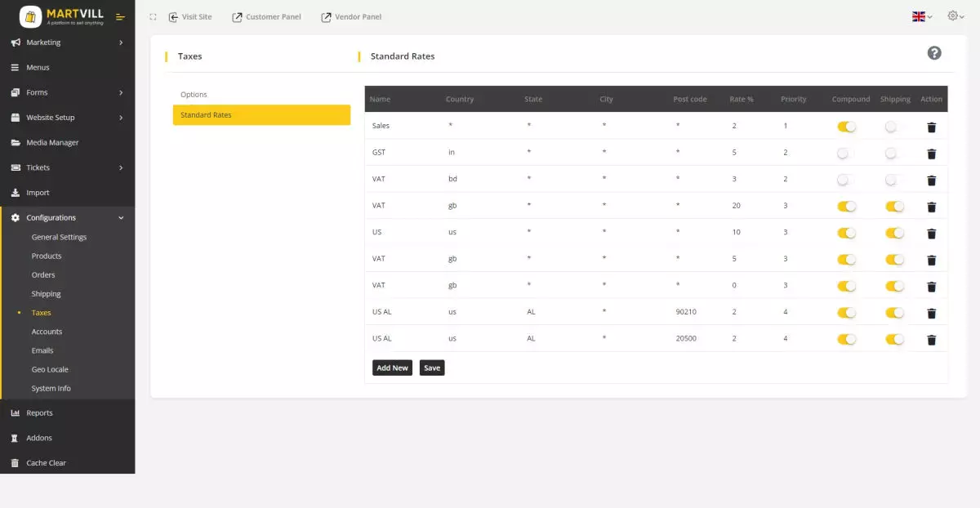Enable Compound toggle for GST rate

(x=847, y=154)
